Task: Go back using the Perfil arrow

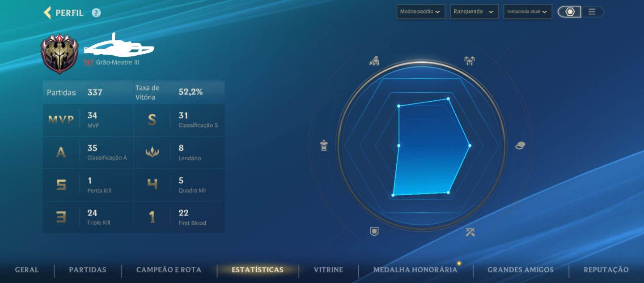Action: click(47, 13)
